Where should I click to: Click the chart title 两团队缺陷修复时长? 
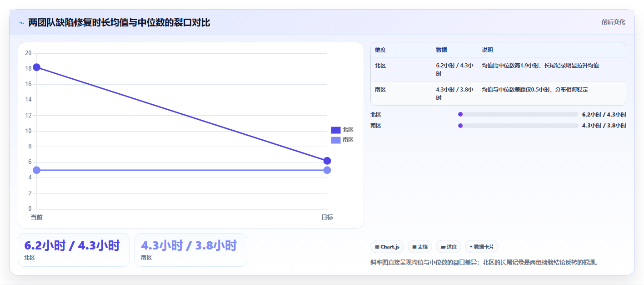119,23
